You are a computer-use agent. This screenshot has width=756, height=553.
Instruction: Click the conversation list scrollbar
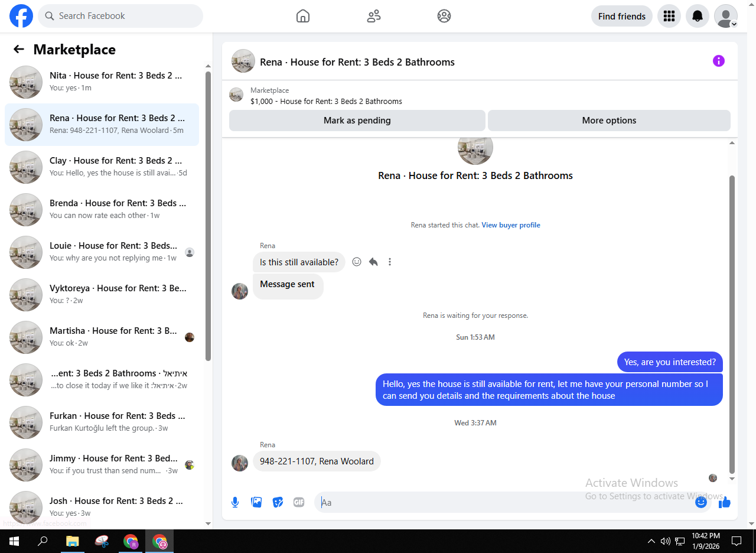[208, 216]
